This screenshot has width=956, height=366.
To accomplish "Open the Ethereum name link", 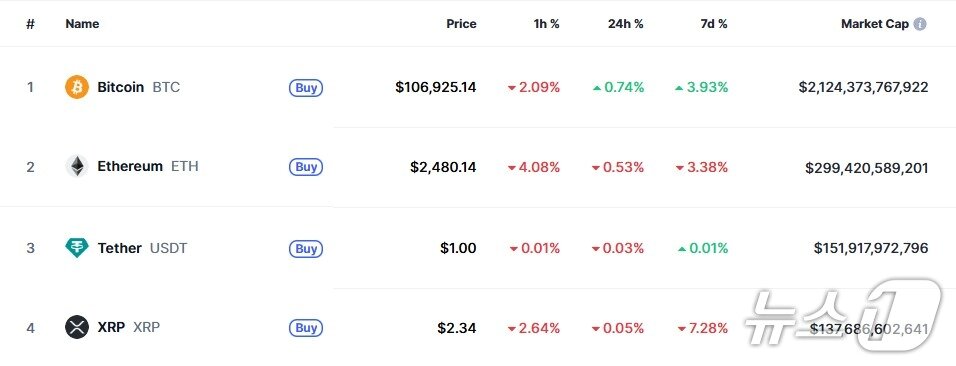I will 130,166.
